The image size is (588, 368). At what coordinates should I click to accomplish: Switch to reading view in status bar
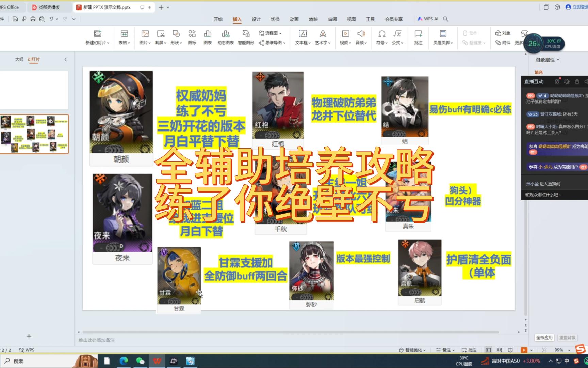click(x=510, y=350)
